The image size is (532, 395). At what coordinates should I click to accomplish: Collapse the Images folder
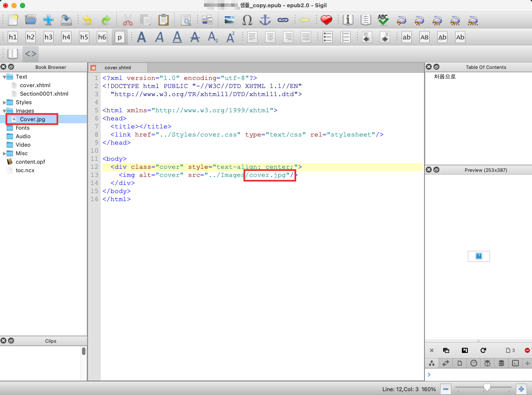click(4, 111)
